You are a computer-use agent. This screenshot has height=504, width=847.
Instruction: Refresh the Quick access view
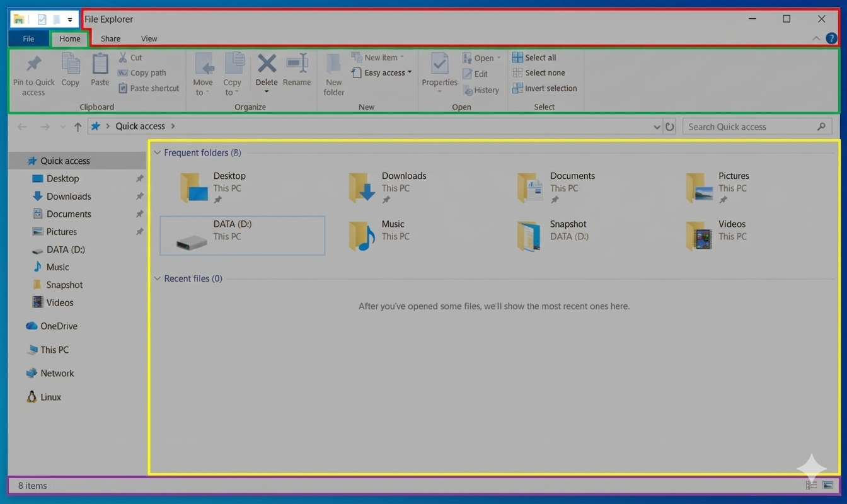tap(670, 127)
